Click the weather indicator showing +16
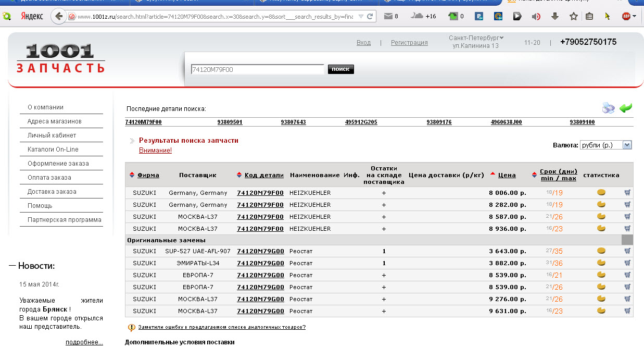The width and height of the screenshot is (644, 360). pyautogui.click(x=423, y=16)
